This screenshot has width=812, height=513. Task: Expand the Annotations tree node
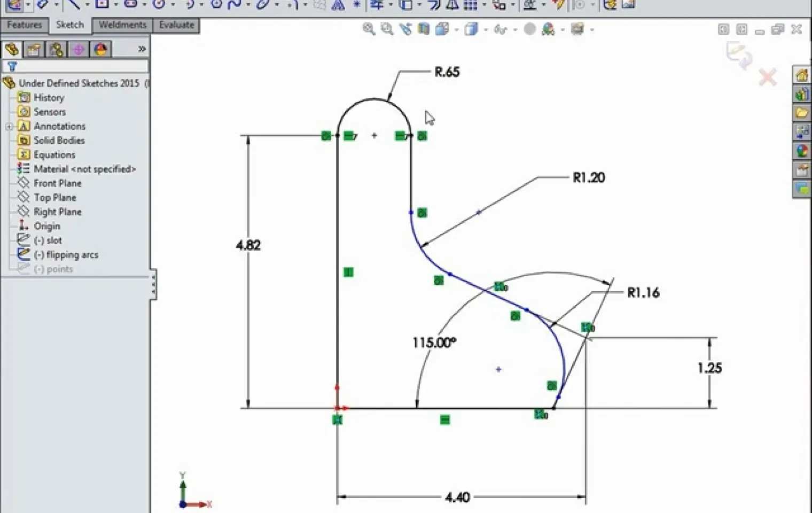[x=9, y=127]
